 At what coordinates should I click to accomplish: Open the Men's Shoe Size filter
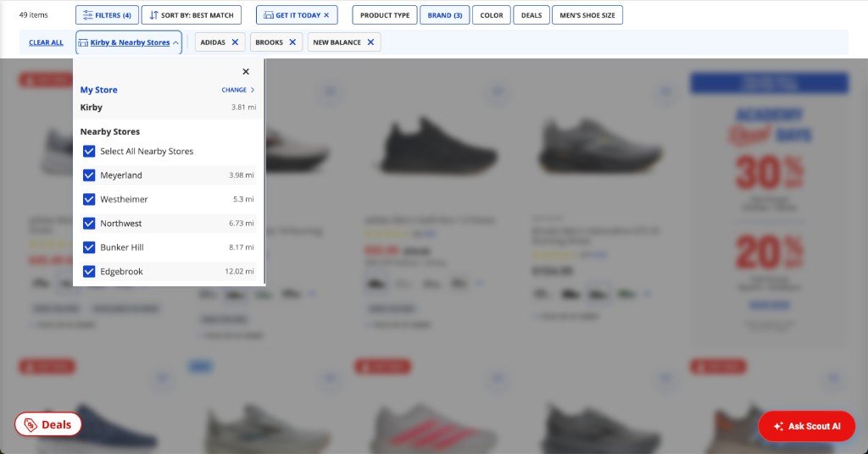[x=587, y=15]
